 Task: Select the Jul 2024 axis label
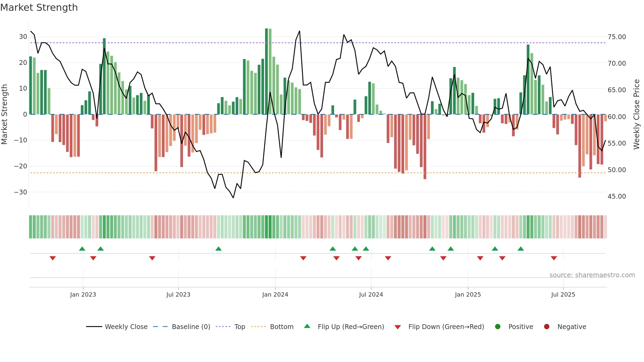[371, 294]
